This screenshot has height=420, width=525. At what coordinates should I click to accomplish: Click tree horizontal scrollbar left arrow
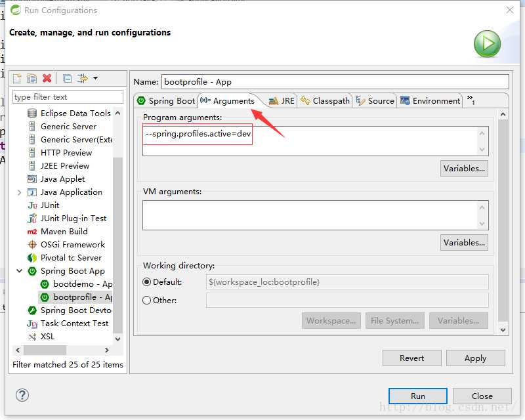(18, 350)
